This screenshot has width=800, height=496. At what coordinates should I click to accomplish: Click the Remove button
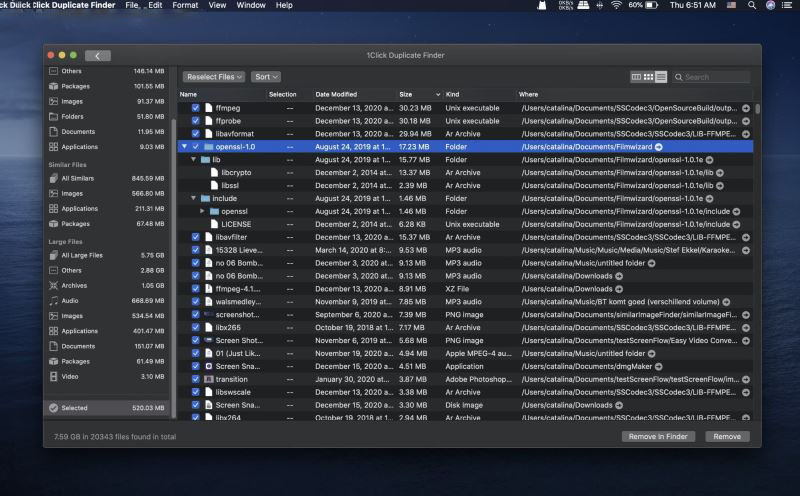727,437
